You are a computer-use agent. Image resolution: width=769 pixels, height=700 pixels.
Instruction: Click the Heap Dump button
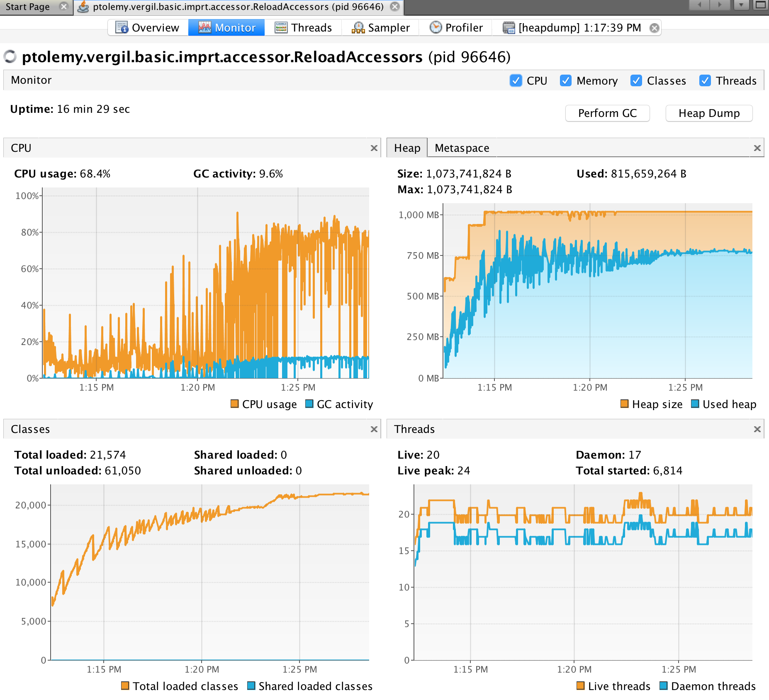708,113
